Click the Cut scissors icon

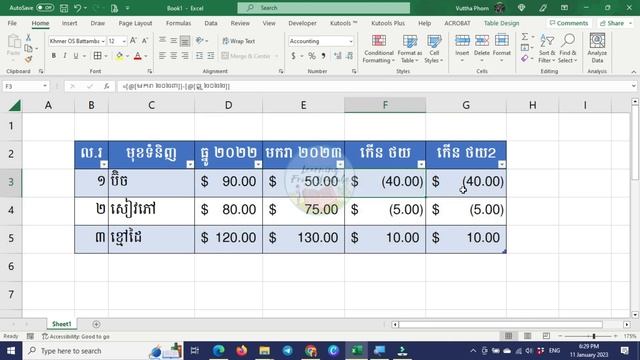[28, 38]
